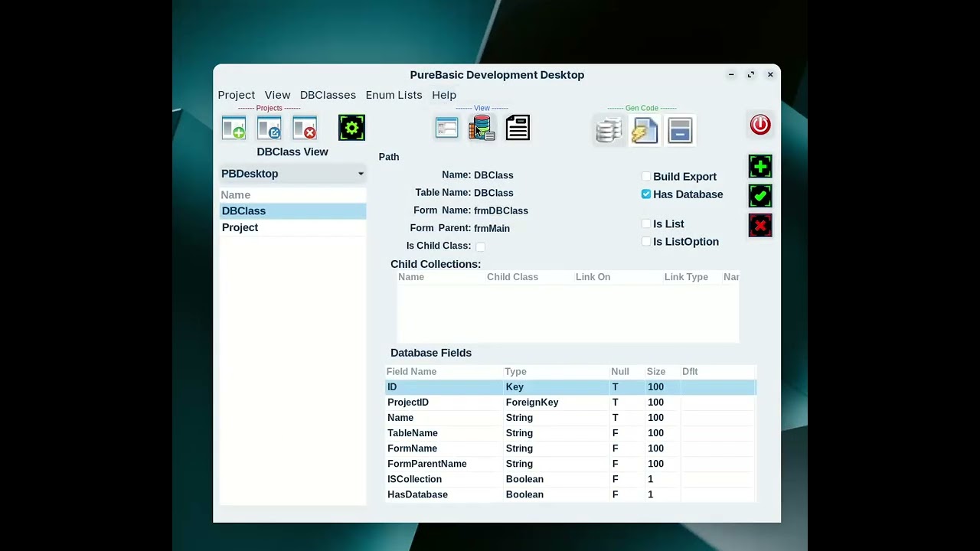Click the green plus add button

click(760, 166)
